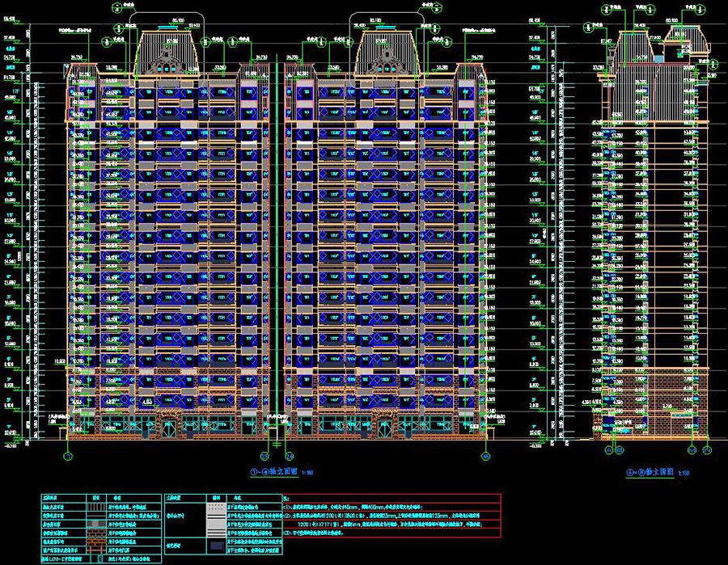Select the dark blue glass sample in the legend
Image resolution: width=728 pixels, height=565 pixels.
216,546
